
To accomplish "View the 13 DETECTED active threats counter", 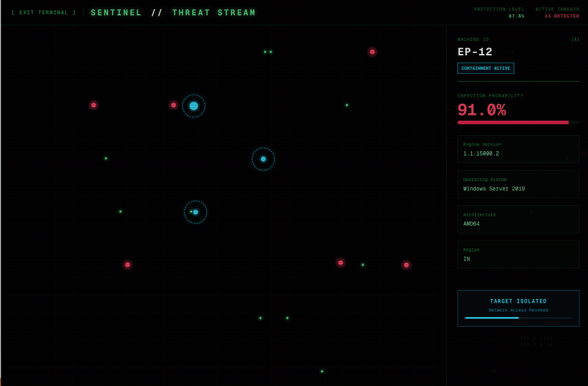I will (557, 16).
